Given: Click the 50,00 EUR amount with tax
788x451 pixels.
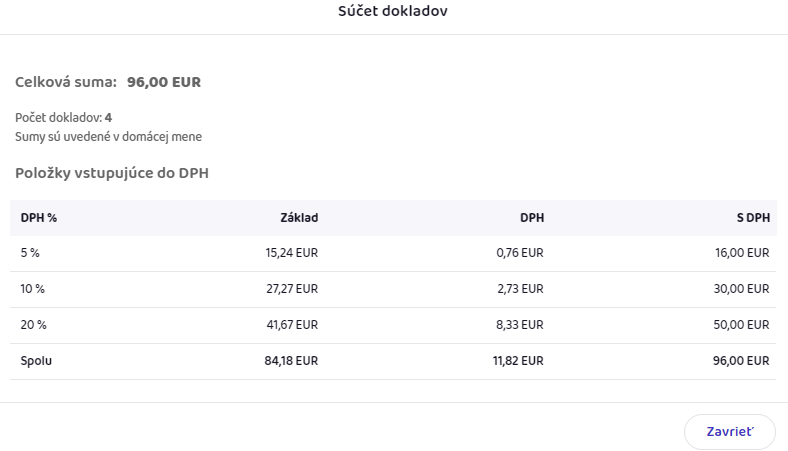Looking at the screenshot, I should [x=743, y=325].
